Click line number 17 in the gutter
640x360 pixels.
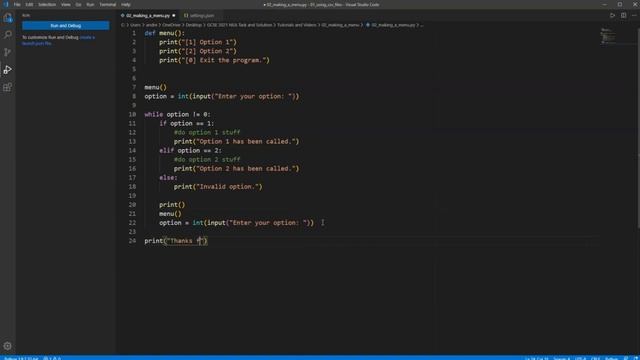tap(132, 178)
